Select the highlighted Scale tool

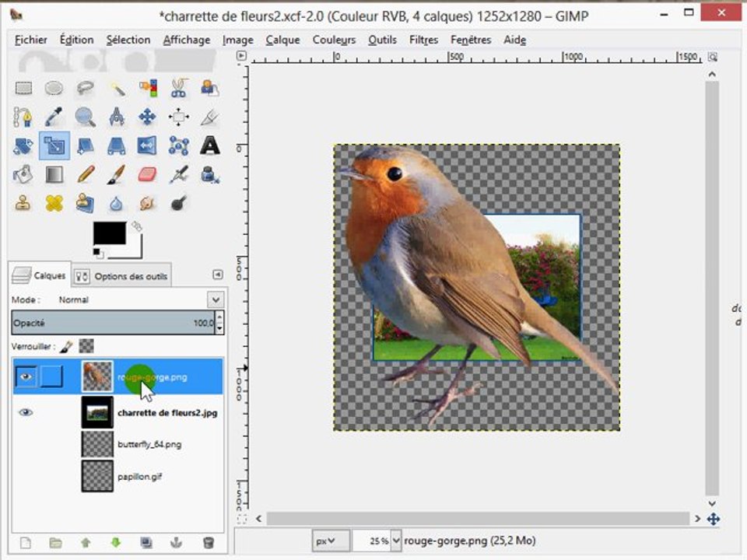(54, 145)
